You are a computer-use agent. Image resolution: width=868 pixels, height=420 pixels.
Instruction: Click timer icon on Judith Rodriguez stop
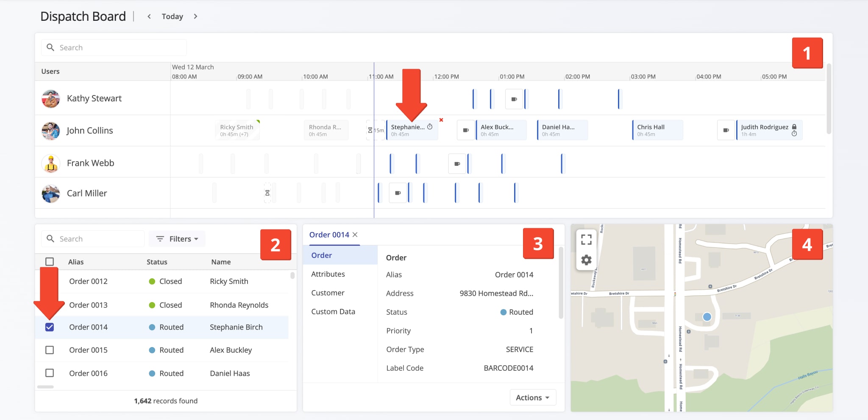[794, 134]
